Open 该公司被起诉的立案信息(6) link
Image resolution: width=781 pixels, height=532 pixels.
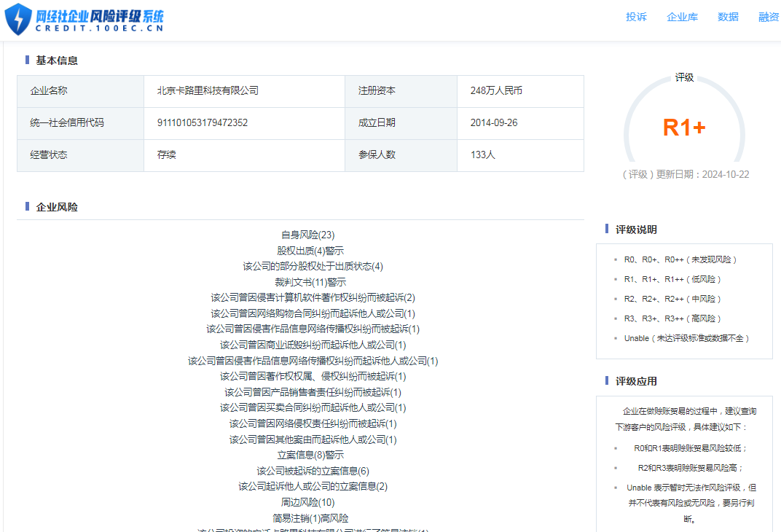coord(313,471)
